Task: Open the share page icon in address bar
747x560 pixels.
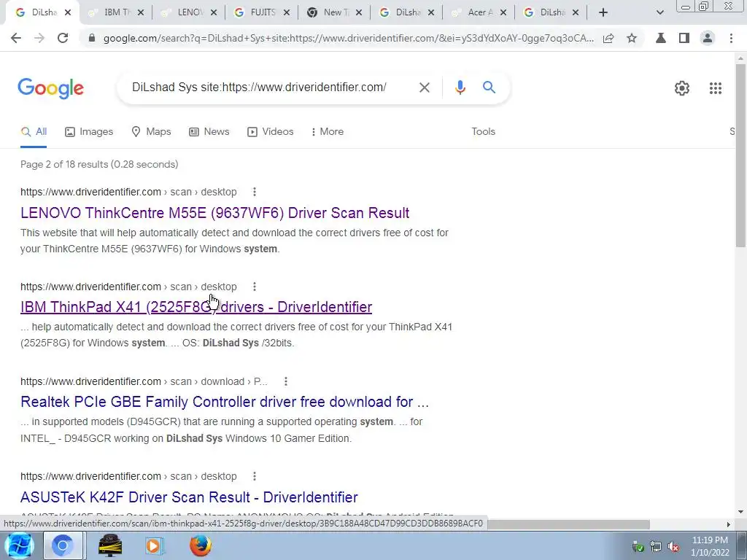Action: [608, 38]
